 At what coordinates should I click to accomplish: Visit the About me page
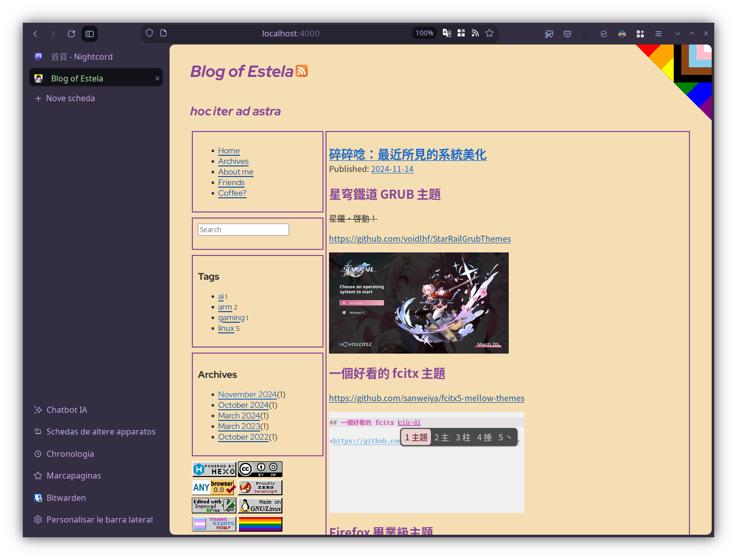point(235,172)
